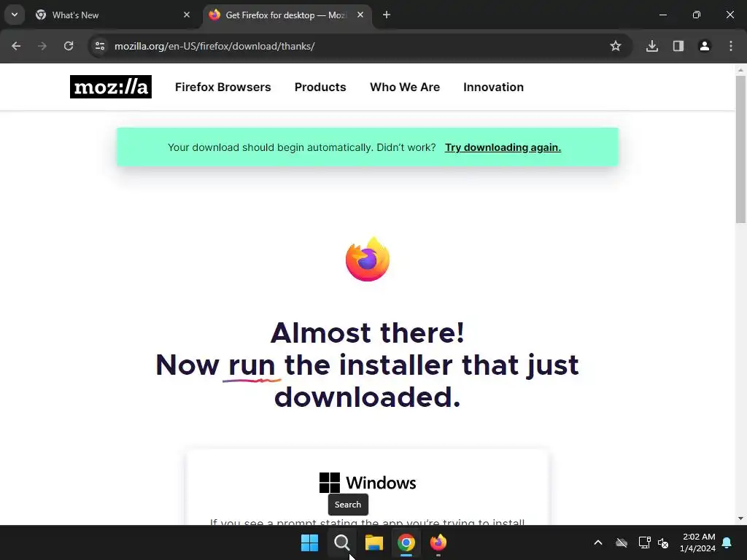
Task: Bookmark this page with the star icon
Action: 616,46
